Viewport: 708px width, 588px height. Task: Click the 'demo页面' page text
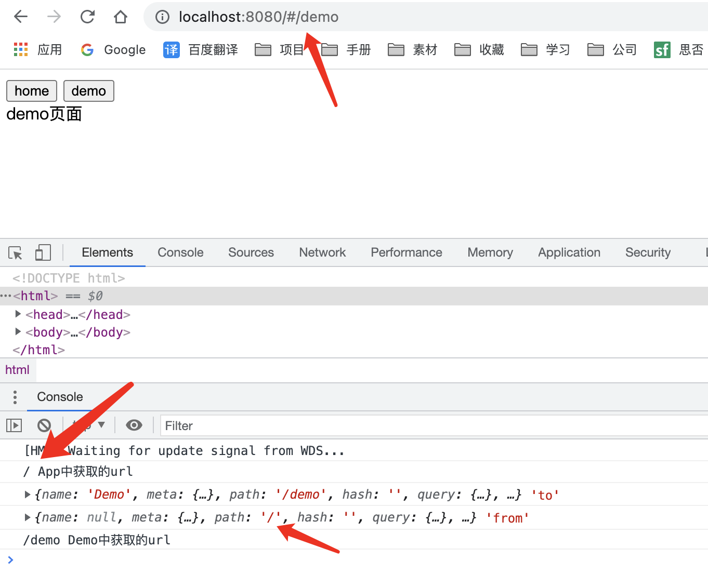click(44, 114)
